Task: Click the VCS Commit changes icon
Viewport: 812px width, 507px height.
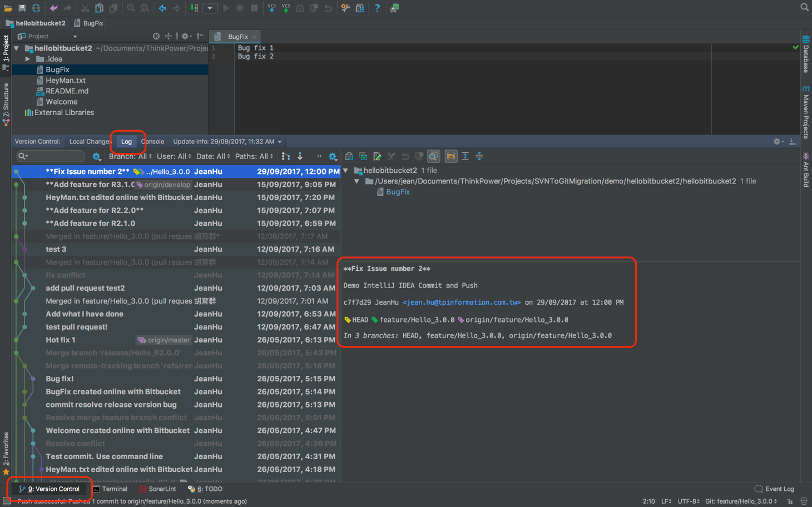Action: point(285,8)
